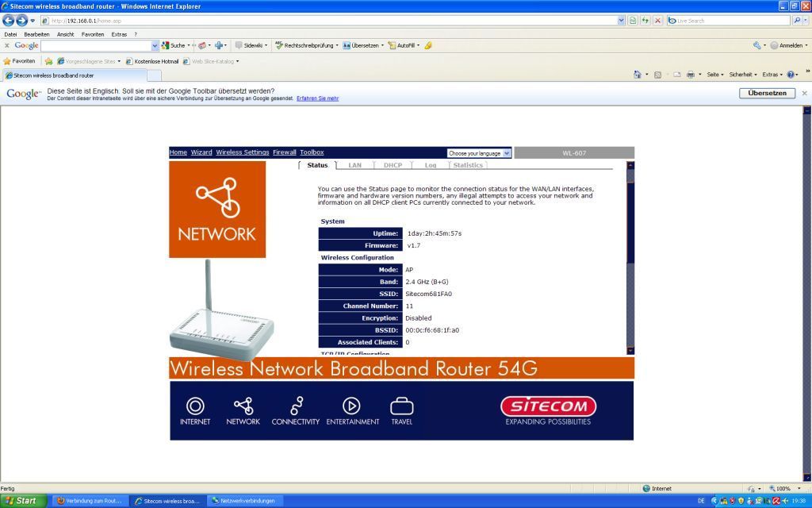The width and height of the screenshot is (812, 508).
Task: Click the yellow highlighter icon
Action: [427, 45]
